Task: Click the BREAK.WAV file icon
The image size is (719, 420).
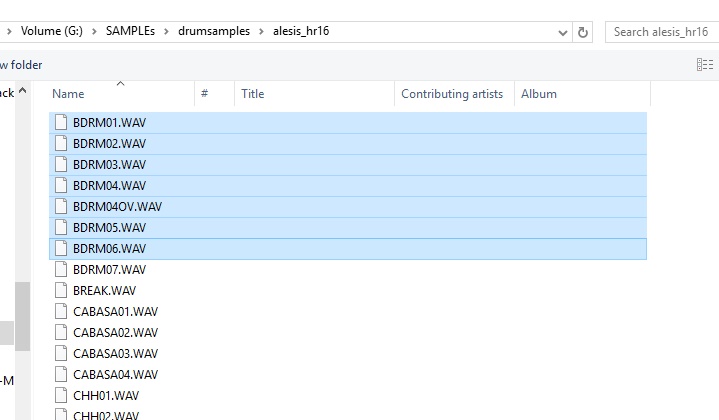Action: (x=61, y=290)
